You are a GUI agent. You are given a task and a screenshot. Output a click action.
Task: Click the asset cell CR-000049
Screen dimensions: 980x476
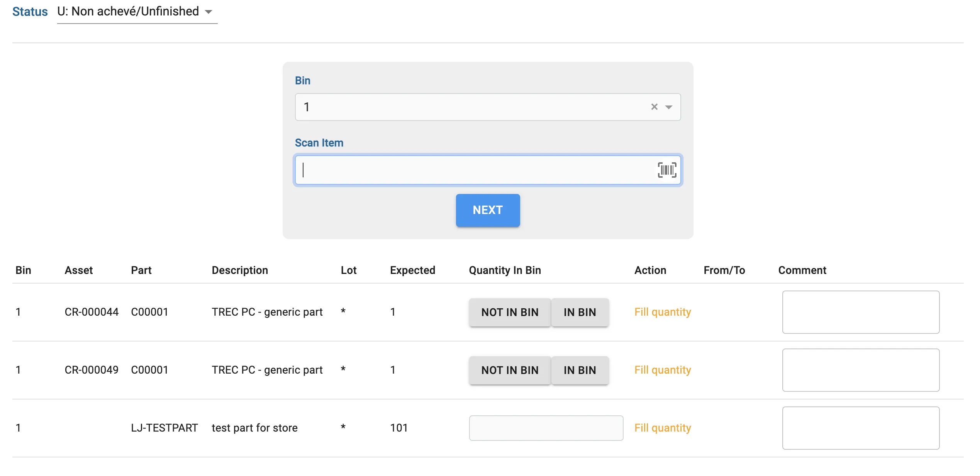coord(92,370)
